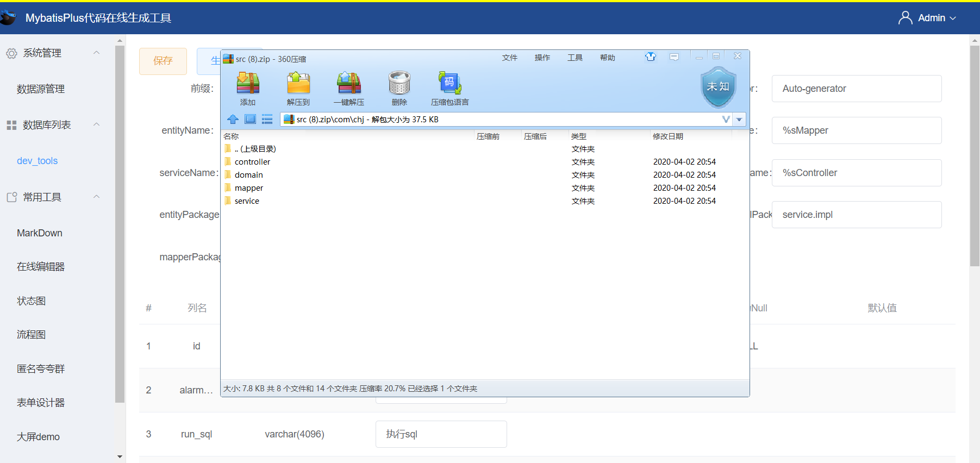Open the 工具 menu in 360压缩
Viewport: 980px width, 463px height.
pos(575,58)
